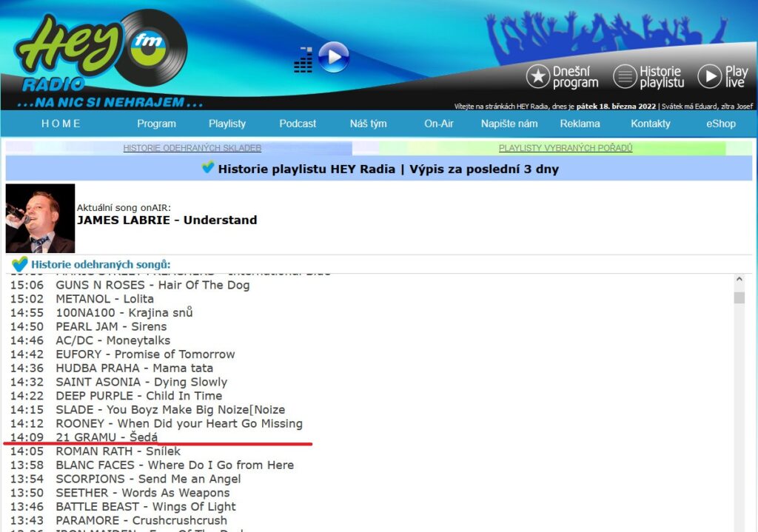
Task: Select GUNS N ROSES - Hair Of The Dog
Action: 152,285
